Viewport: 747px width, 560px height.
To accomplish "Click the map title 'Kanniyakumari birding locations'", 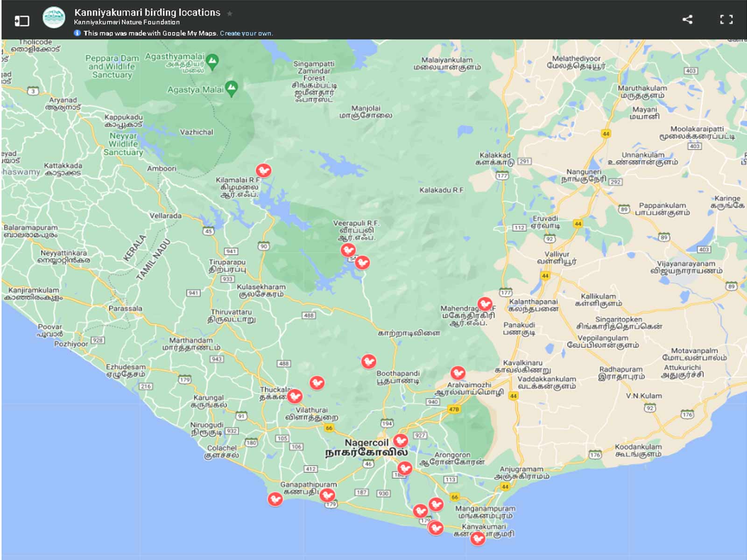I will 147,13.
